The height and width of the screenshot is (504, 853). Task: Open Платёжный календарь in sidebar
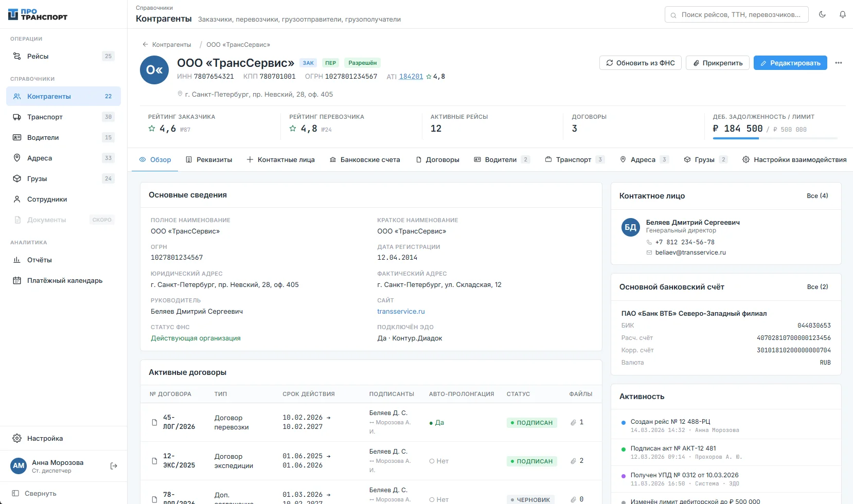click(x=64, y=280)
